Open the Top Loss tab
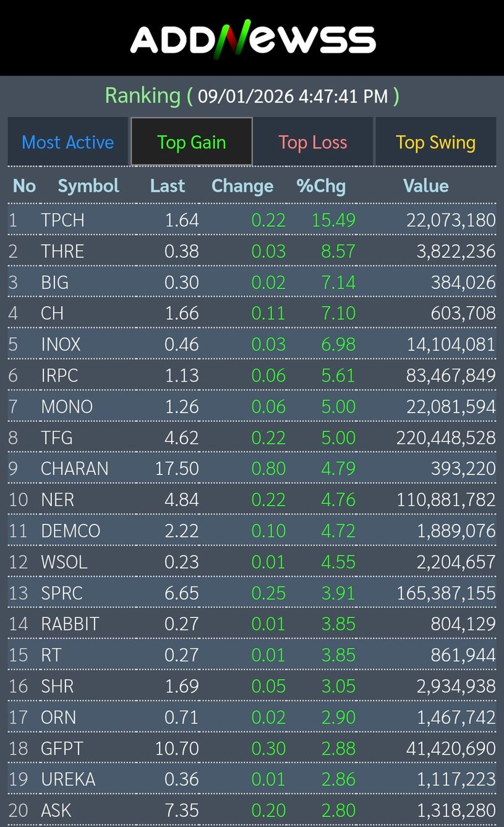Viewport: 504px width, 827px height. 313,142
